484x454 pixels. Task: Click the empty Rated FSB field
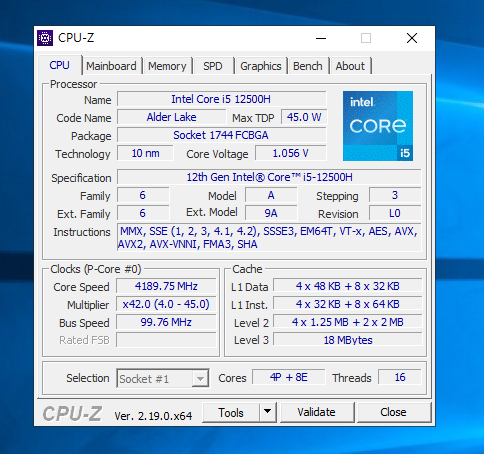click(166, 340)
